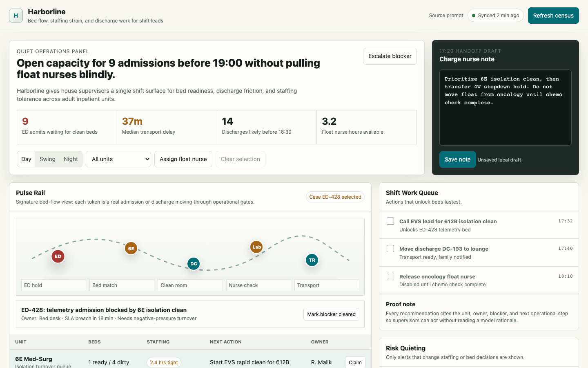The height and width of the screenshot is (368, 588).
Task: Select the TR token on Pulse Rail
Action: coord(312,260)
